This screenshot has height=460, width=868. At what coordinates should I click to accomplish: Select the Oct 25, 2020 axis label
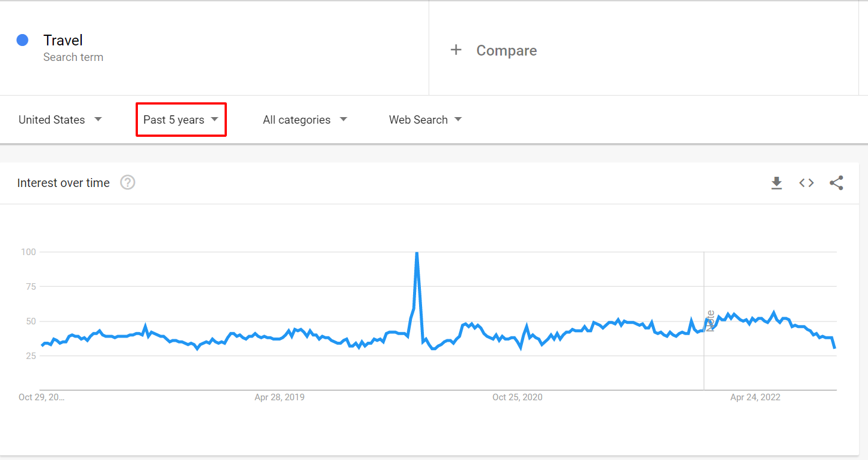517,397
